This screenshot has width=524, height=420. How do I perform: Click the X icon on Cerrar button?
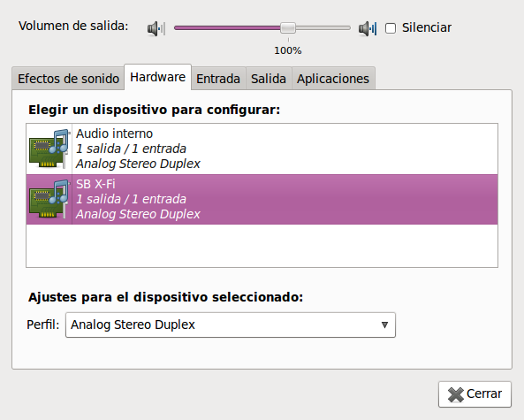pyautogui.click(x=456, y=394)
